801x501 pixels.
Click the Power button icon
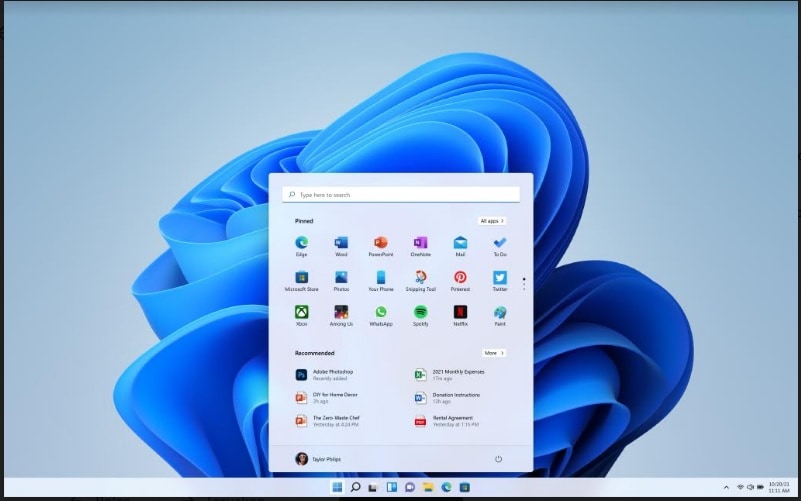[498, 459]
